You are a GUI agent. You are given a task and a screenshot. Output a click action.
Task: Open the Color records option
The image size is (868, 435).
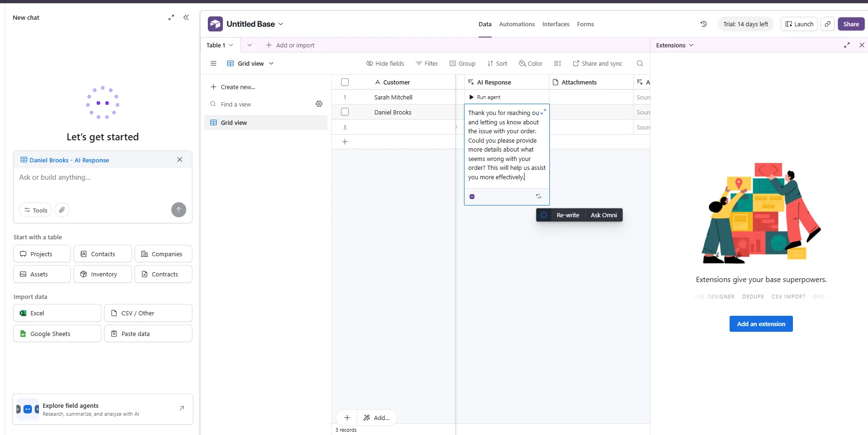point(530,63)
